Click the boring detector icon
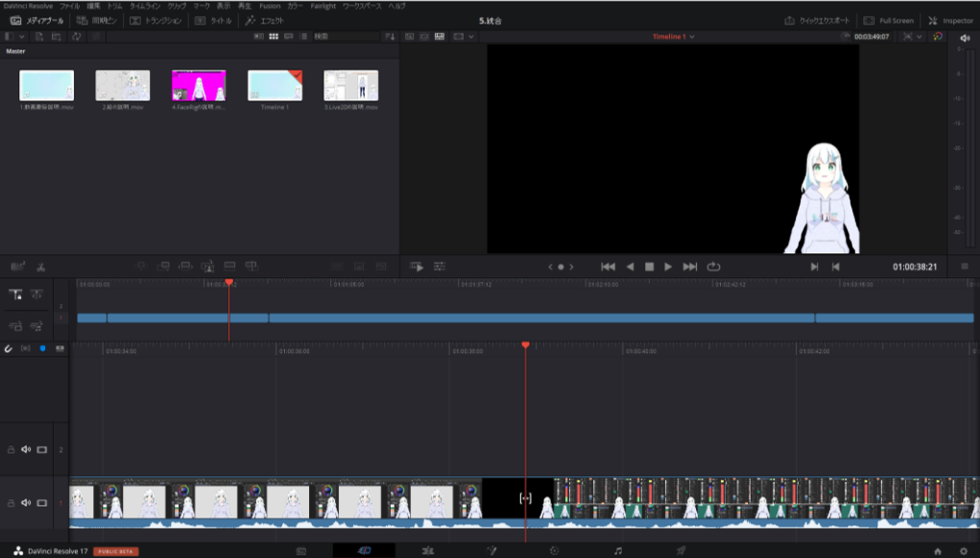Viewport: 980px width, 558px height. click(17, 266)
